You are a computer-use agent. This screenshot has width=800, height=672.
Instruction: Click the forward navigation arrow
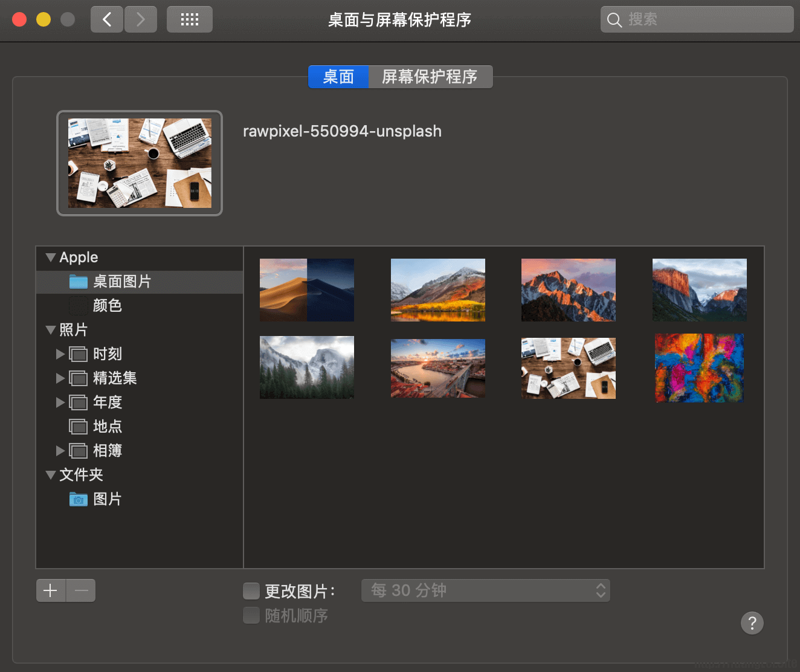141,19
